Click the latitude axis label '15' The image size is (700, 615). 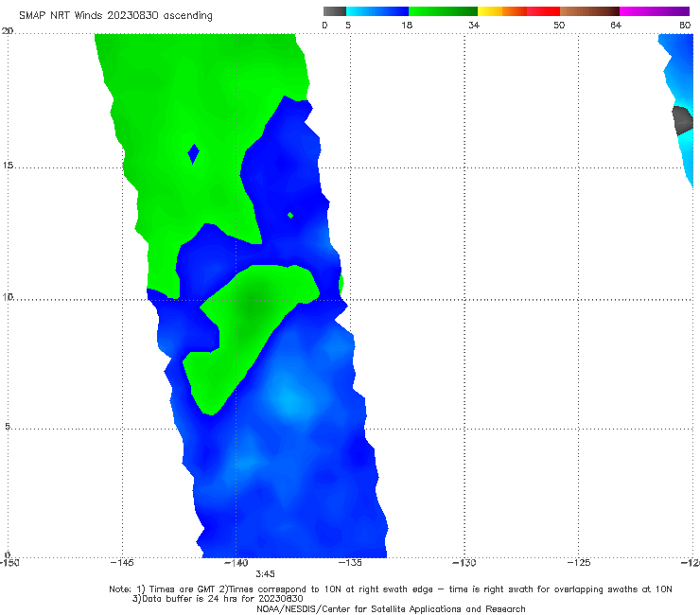(x=8, y=166)
